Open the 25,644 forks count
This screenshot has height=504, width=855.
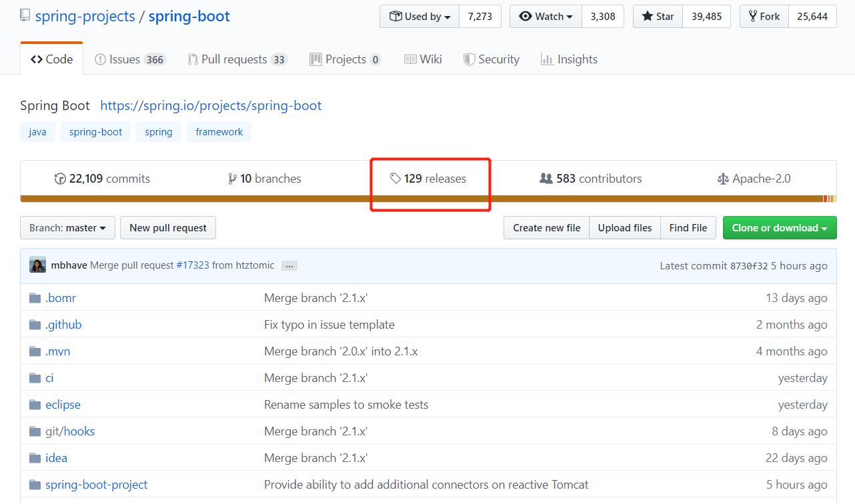tap(812, 17)
